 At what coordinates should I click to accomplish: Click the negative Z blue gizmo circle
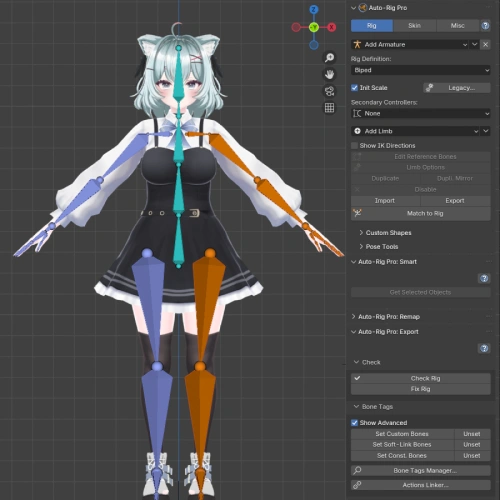(x=314, y=45)
